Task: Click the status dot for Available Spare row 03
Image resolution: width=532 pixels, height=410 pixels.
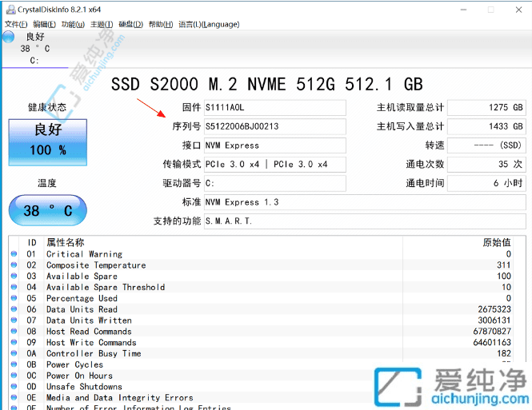Action: tap(14, 277)
